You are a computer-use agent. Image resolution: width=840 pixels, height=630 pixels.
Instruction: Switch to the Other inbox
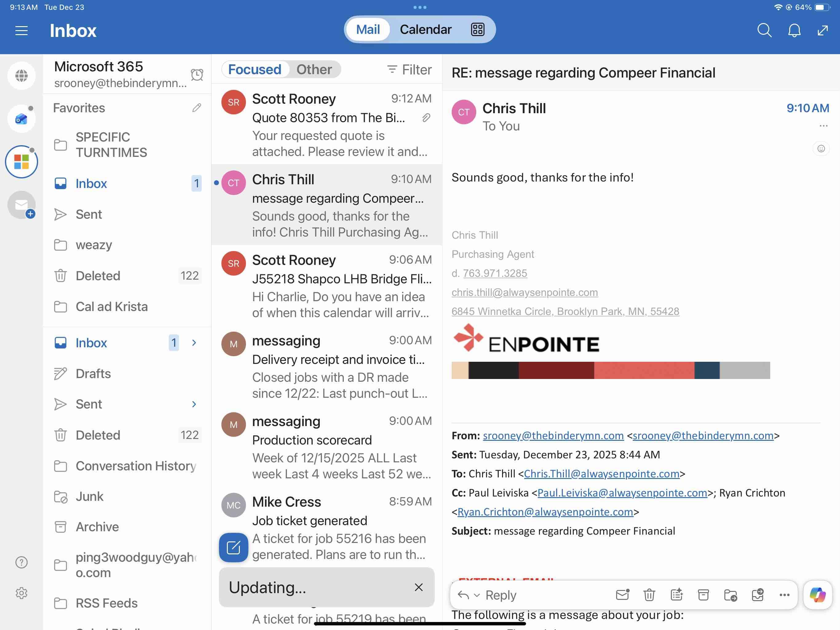[314, 70]
